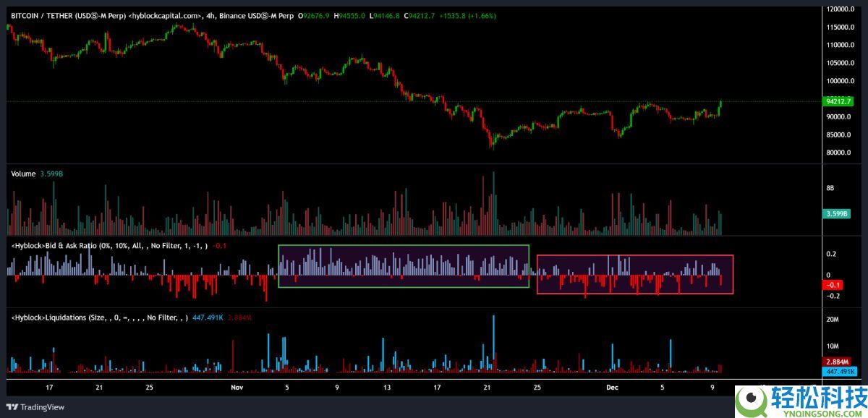Click the 80000.0 price scale label
Image resolution: width=868 pixels, height=418 pixels.
(841, 153)
